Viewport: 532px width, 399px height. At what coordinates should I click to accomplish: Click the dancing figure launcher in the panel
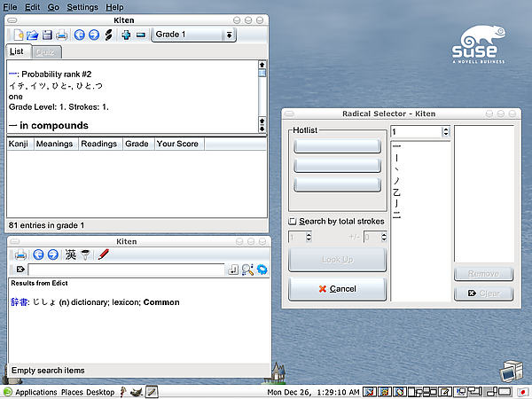(x=123, y=392)
